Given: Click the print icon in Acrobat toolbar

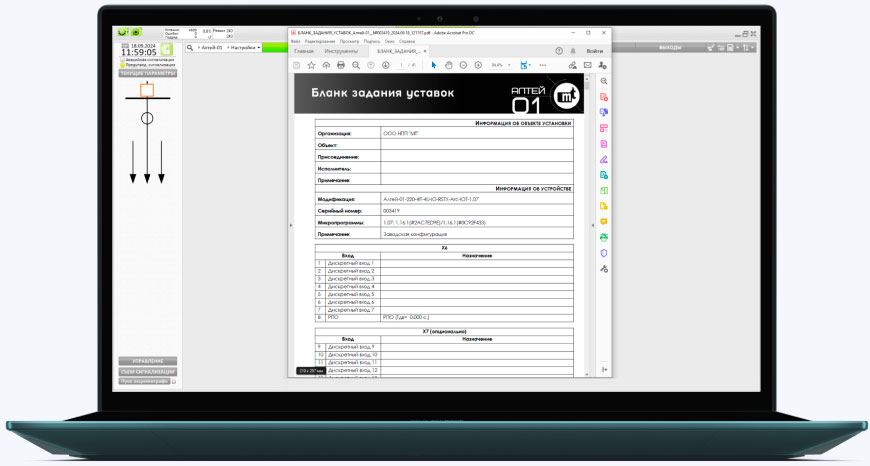Looking at the screenshot, I should [341, 65].
